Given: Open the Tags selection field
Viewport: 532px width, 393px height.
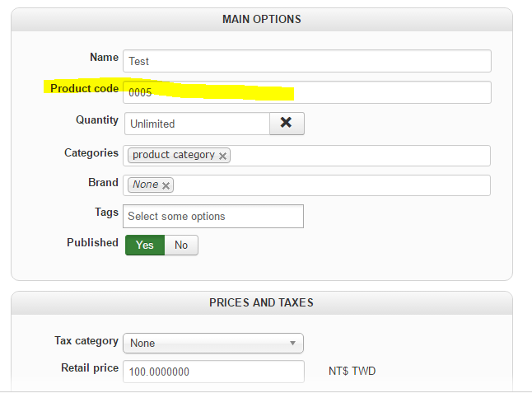Looking at the screenshot, I should click(x=212, y=216).
